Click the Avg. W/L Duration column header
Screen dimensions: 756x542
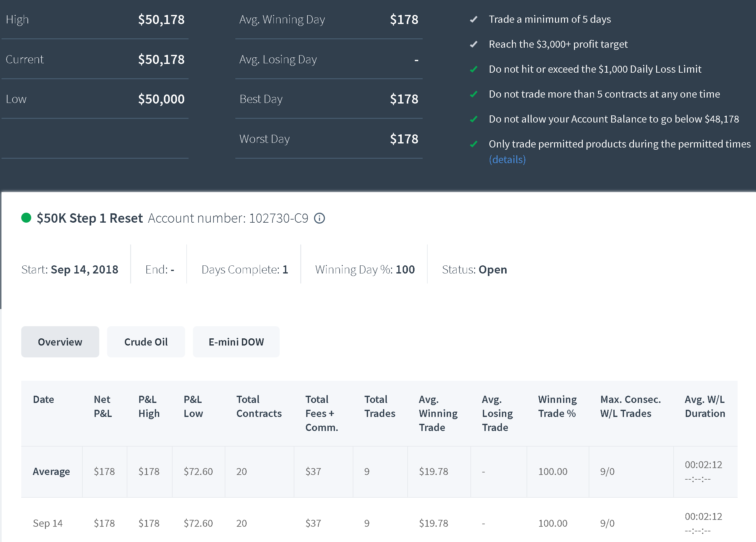[705, 406]
